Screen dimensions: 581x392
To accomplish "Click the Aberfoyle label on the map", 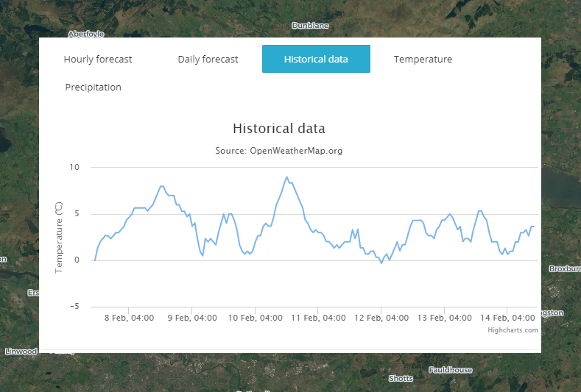I will 86,34.
